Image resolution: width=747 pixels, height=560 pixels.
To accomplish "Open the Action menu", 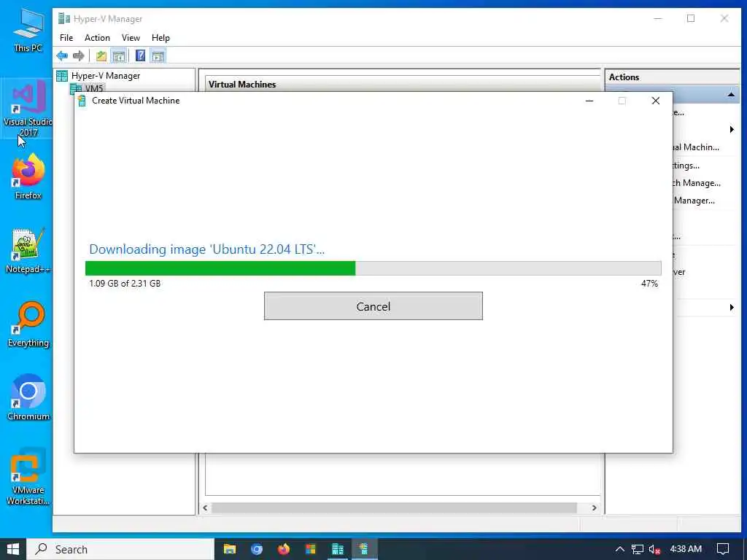I will click(x=97, y=38).
